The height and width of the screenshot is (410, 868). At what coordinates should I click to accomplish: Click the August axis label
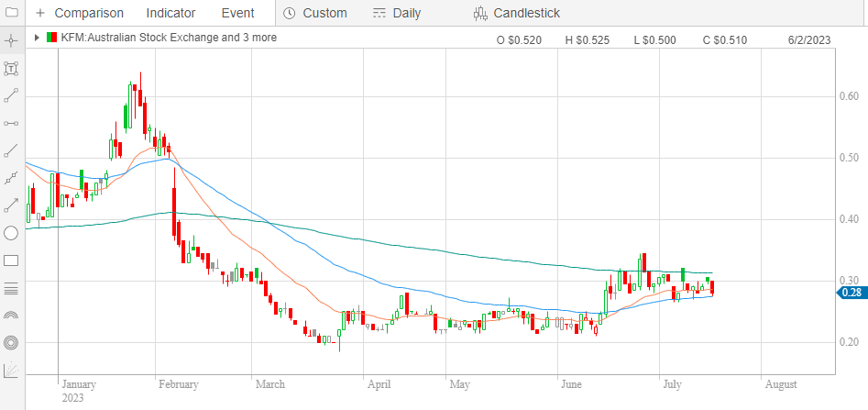pos(781,384)
